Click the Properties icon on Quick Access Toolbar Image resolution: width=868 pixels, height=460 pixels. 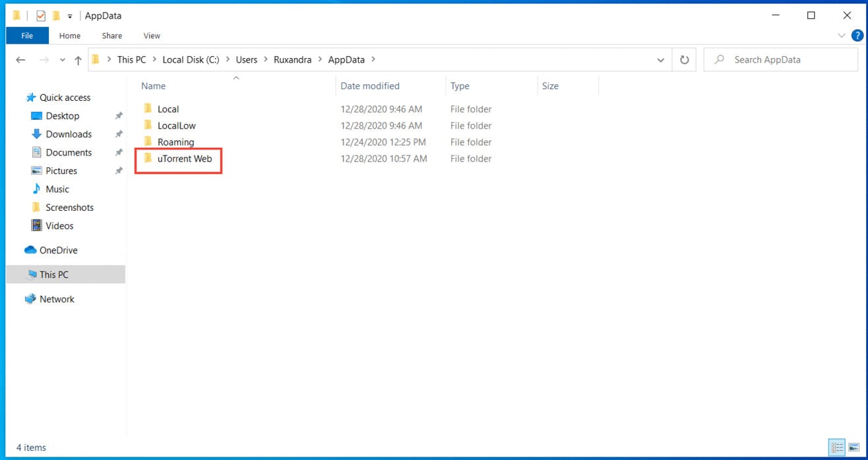pos(41,15)
